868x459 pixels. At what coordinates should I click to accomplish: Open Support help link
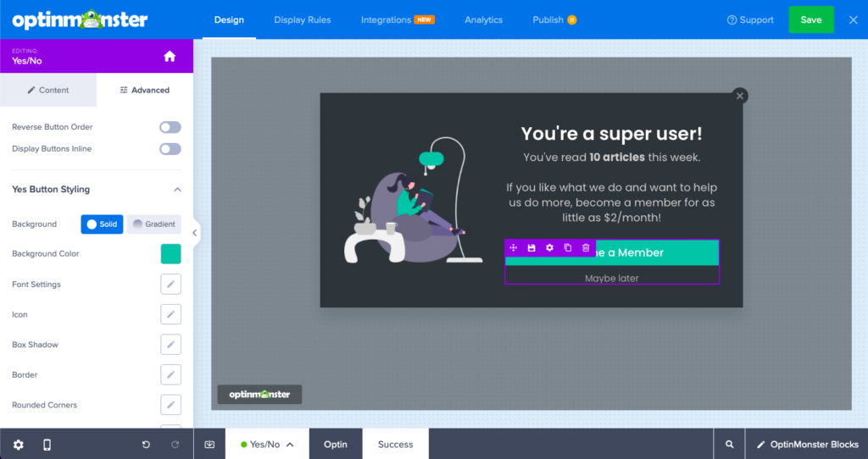(749, 20)
